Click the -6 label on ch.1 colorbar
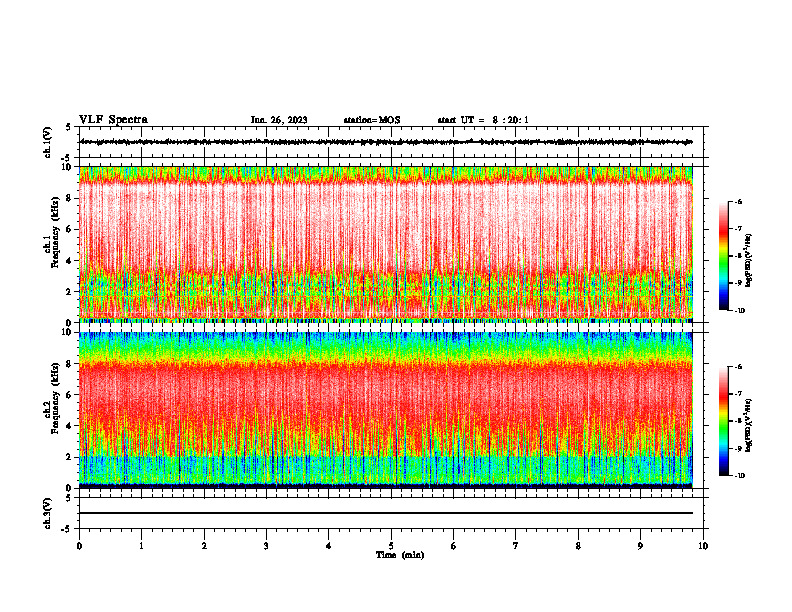This screenshot has height=612, width=792. 738,202
